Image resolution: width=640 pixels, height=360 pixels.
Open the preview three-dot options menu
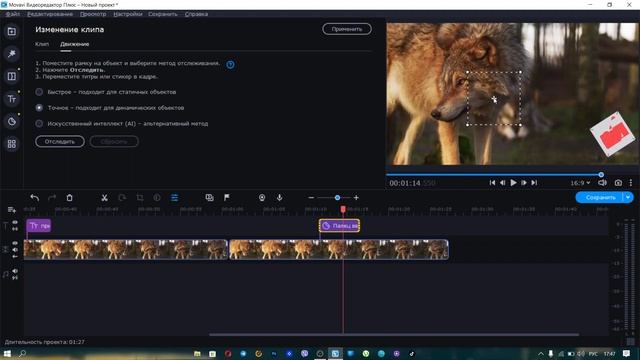click(x=631, y=183)
